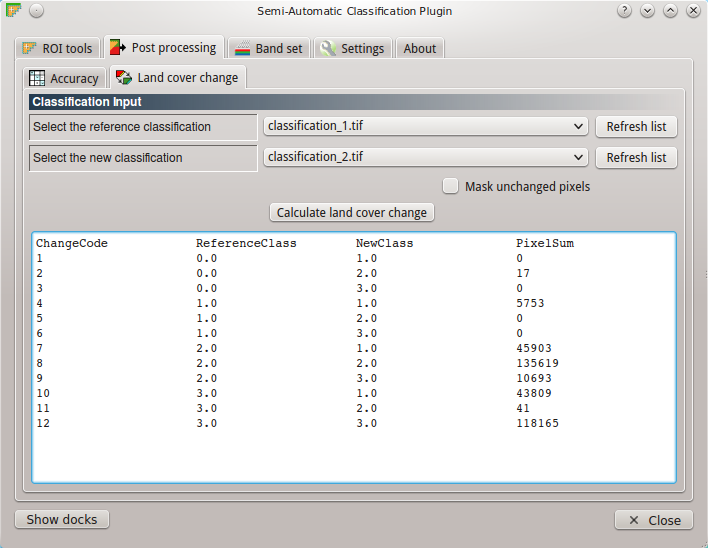The height and width of the screenshot is (548, 708).
Task: Click the Settings wrench icon
Action: point(328,48)
